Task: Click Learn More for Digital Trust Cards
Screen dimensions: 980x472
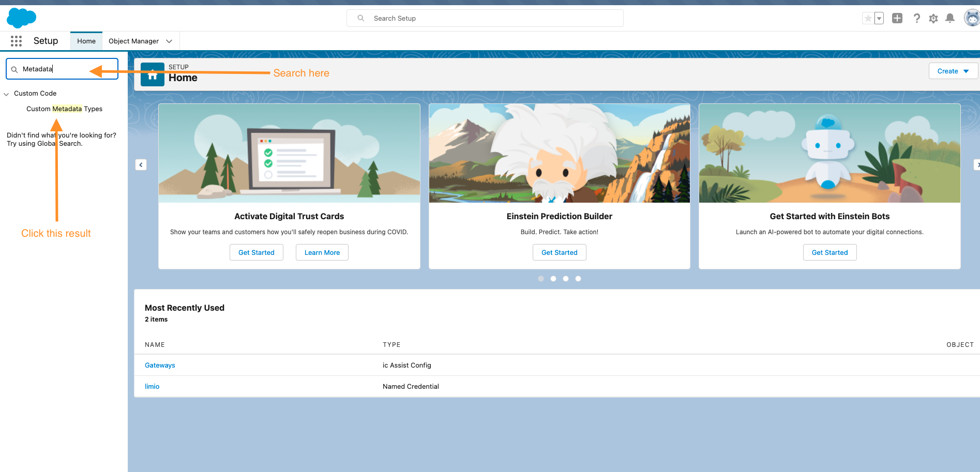Action: coord(322,252)
